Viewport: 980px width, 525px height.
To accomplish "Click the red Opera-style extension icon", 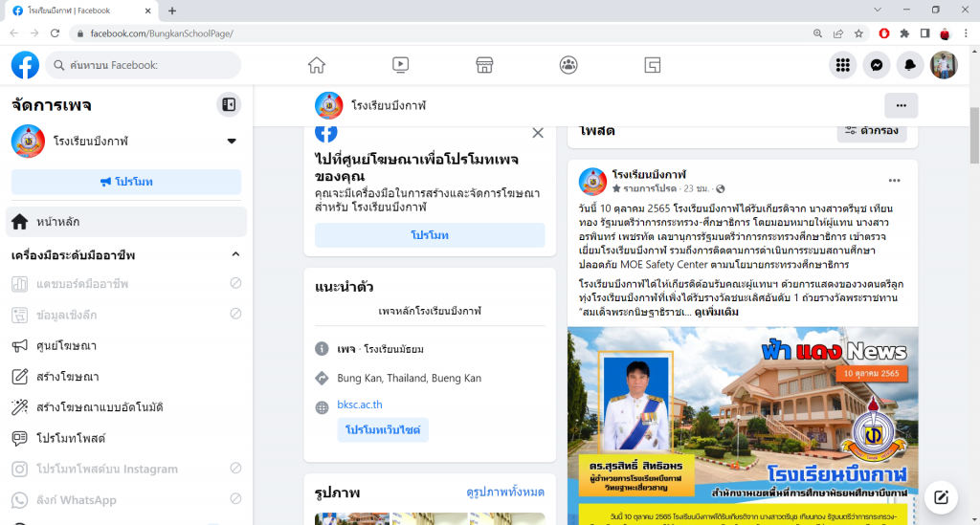I will tap(883, 33).
